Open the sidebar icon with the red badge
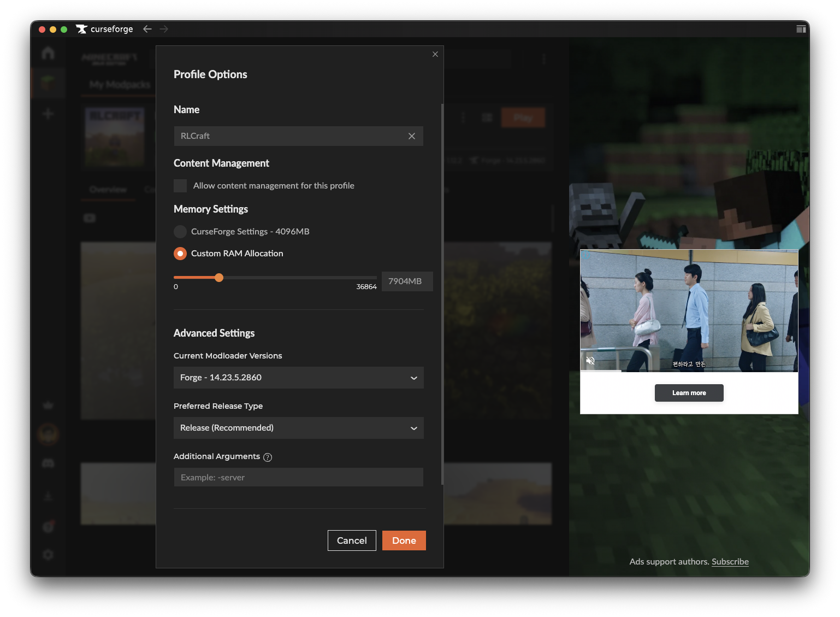 [x=48, y=526]
